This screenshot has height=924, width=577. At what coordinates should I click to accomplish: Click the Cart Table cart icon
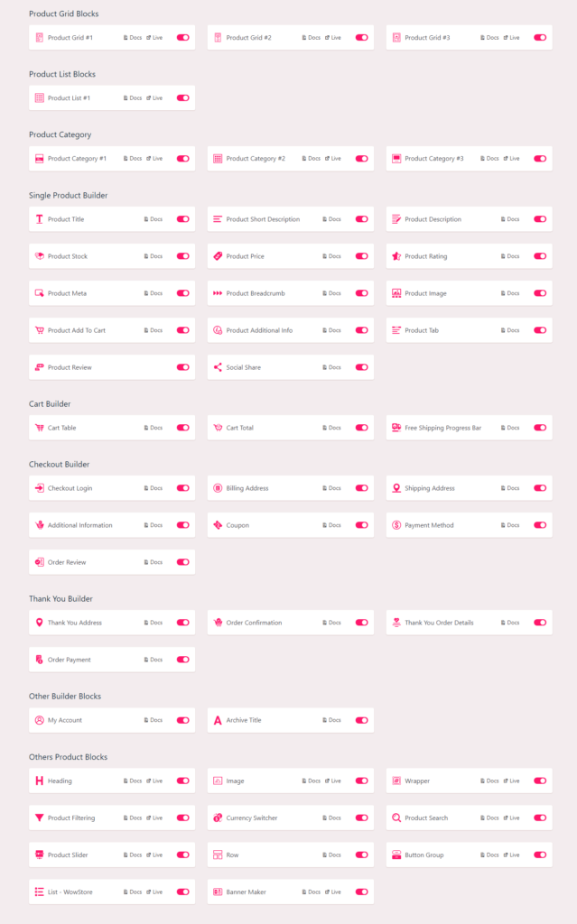(x=40, y=428)
